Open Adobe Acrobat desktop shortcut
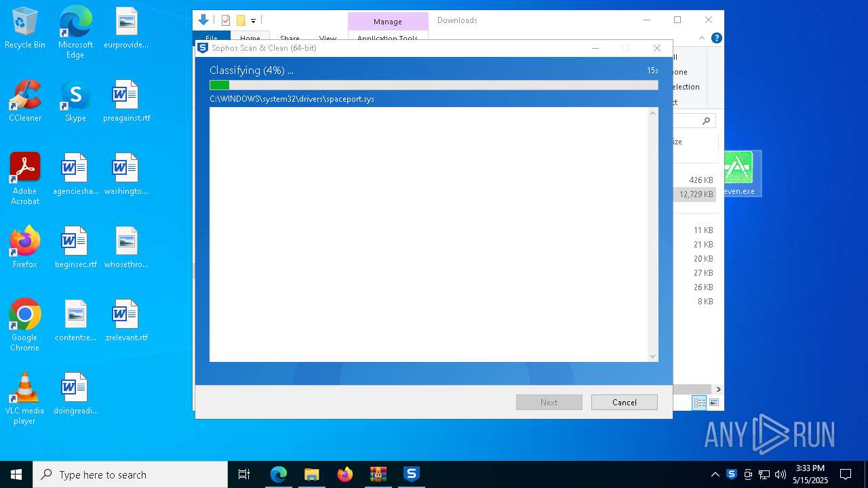The width and height of the screenshot is (868, 488). [x=25, y=179]
